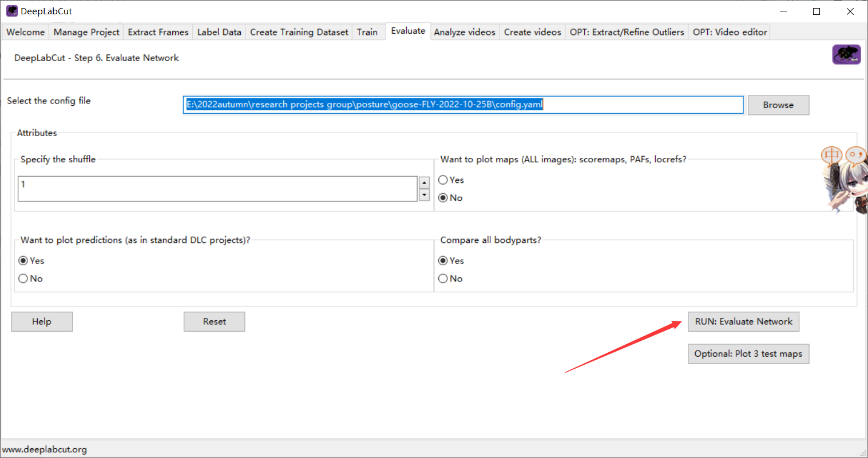
Task: Click the window resize grip corner
Action: [x=863, y=452]
